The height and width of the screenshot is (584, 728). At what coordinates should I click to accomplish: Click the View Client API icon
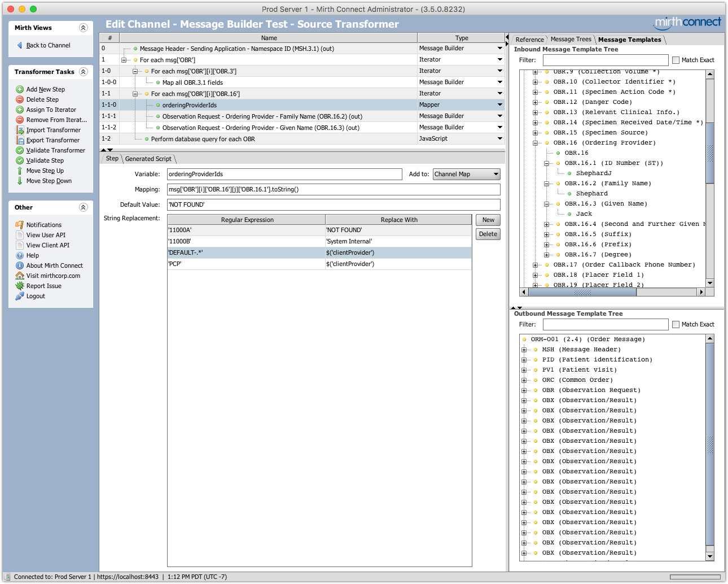[20, 245]
